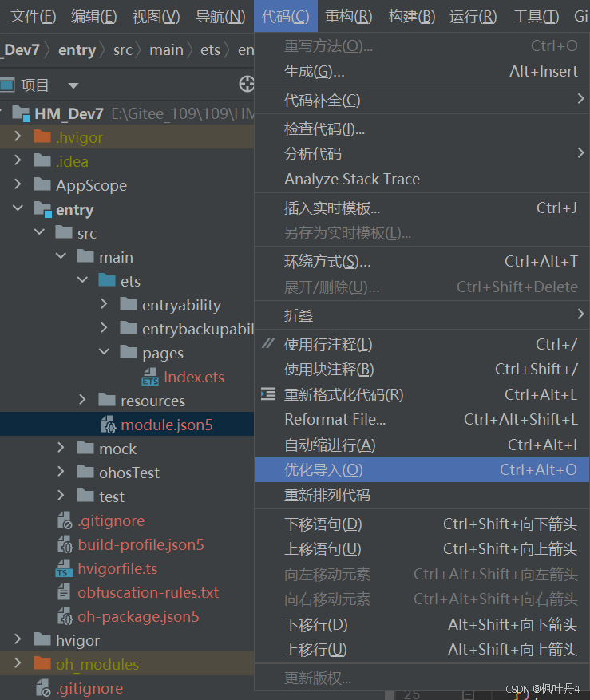Click the orange .hvigor folder icon

pyautogui.click(x=42, y=136)
